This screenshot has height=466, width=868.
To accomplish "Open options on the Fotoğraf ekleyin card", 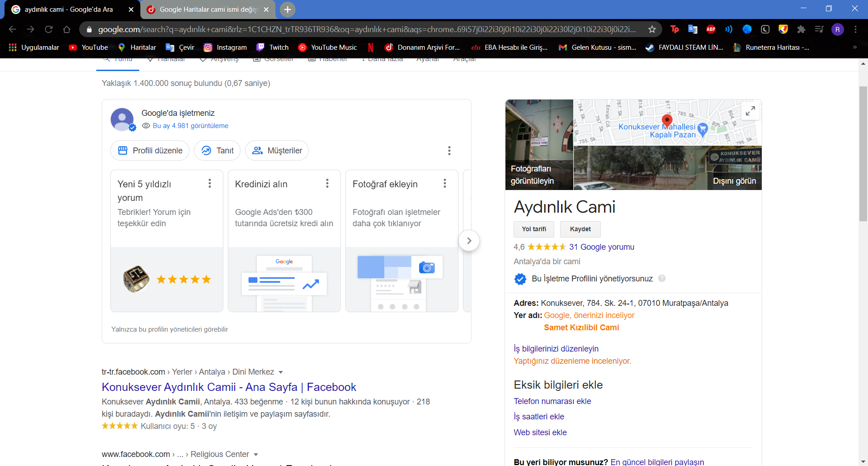I will click(445, 183).
